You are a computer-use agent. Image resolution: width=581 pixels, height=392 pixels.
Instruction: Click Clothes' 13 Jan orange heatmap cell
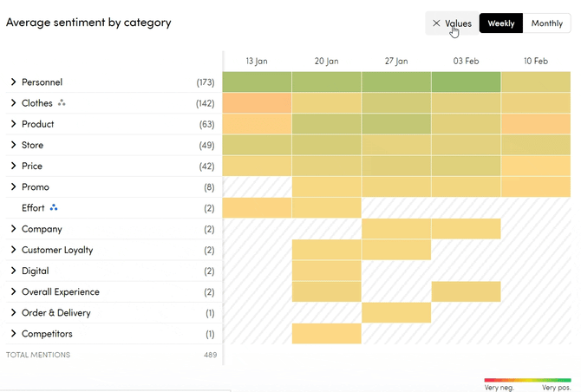coord(257,103)
